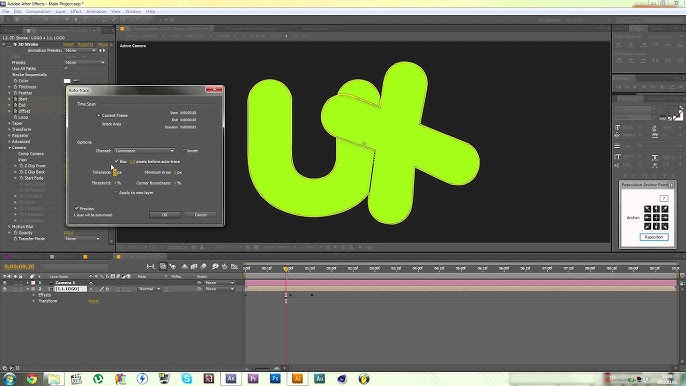This screenshot has width=686, height=386.
Task: Expand the Motion Blur property group
Action: click(10, 227)
